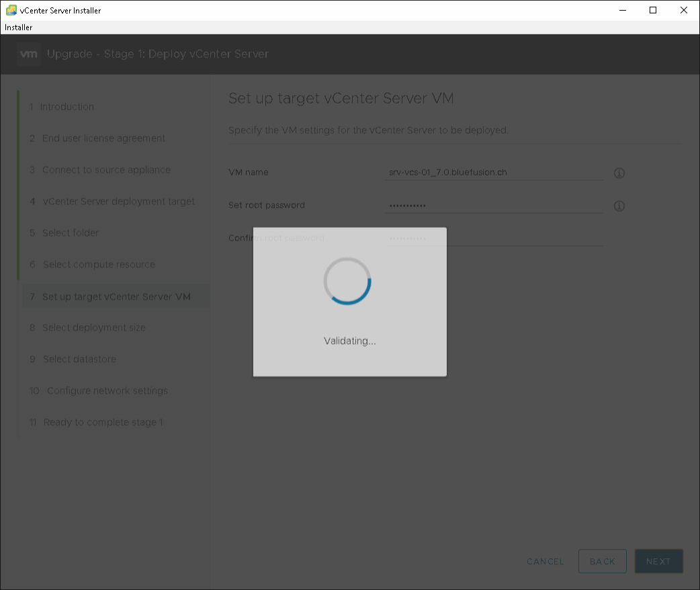Open Select deployment size step

tap(93, 328)
